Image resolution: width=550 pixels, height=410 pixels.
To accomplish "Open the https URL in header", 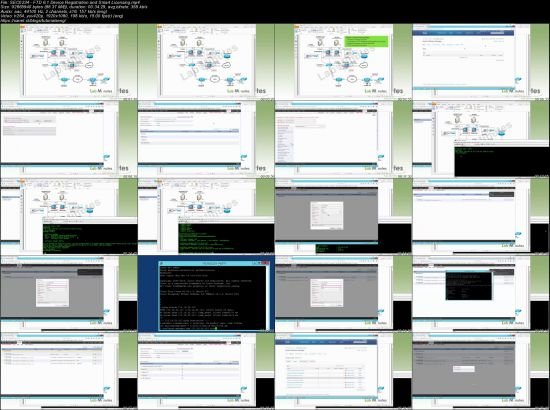I will point(33,20).
